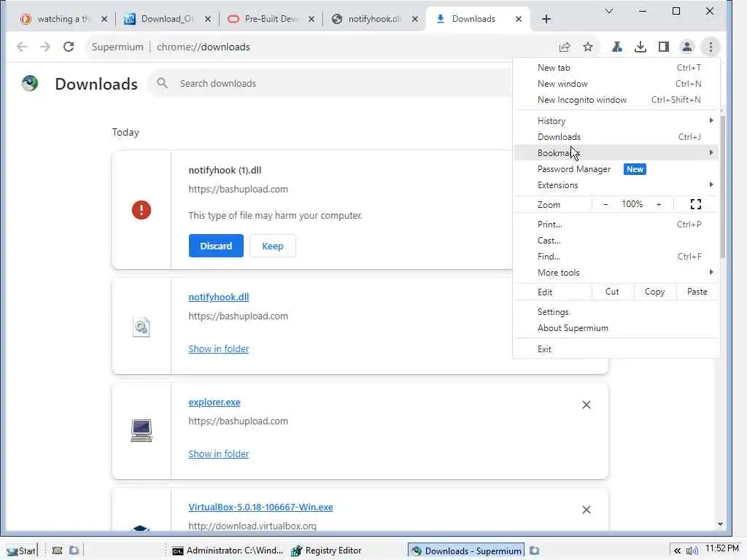
Task: Click the red warning icon on notifyhook (1).dll
Action: (x=142, y=210)
